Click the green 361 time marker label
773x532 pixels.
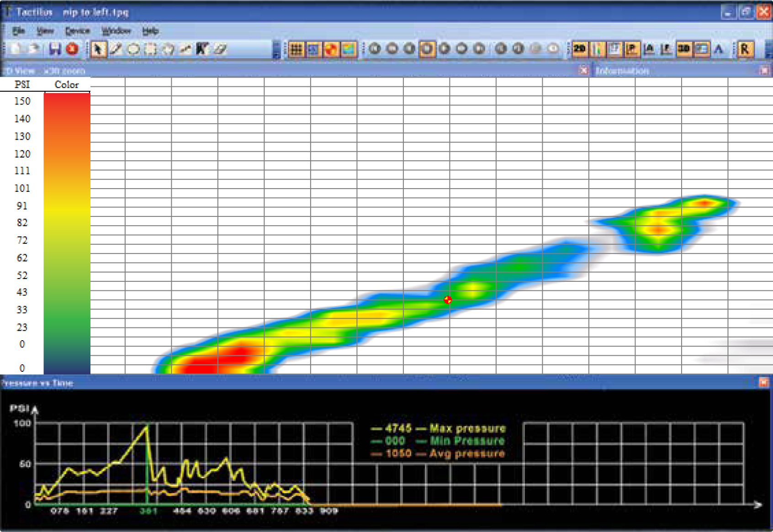[x=148, y=511]
